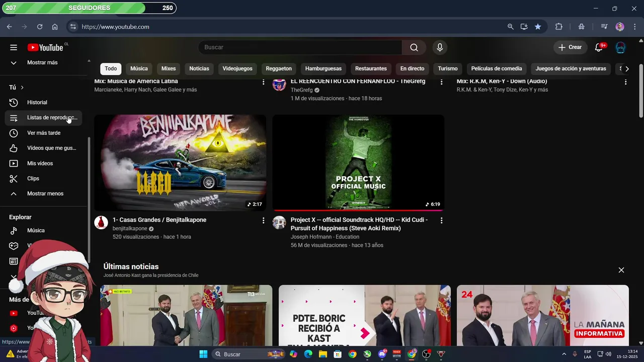The width and height of the screenshot is (644, 362).
Task: Go to the YouTube home logo
Action: pyautogui.click(x=45, y=47)
